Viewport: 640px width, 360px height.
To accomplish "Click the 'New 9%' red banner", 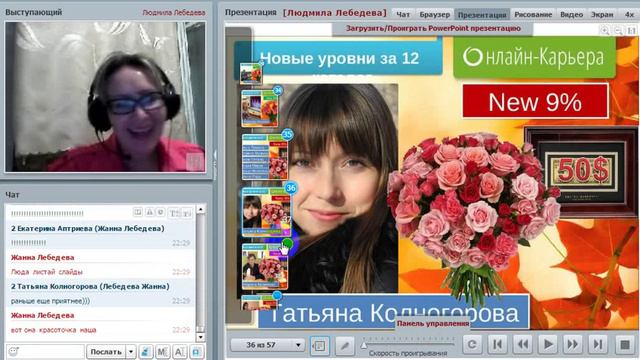I will (x=535, y=102).
